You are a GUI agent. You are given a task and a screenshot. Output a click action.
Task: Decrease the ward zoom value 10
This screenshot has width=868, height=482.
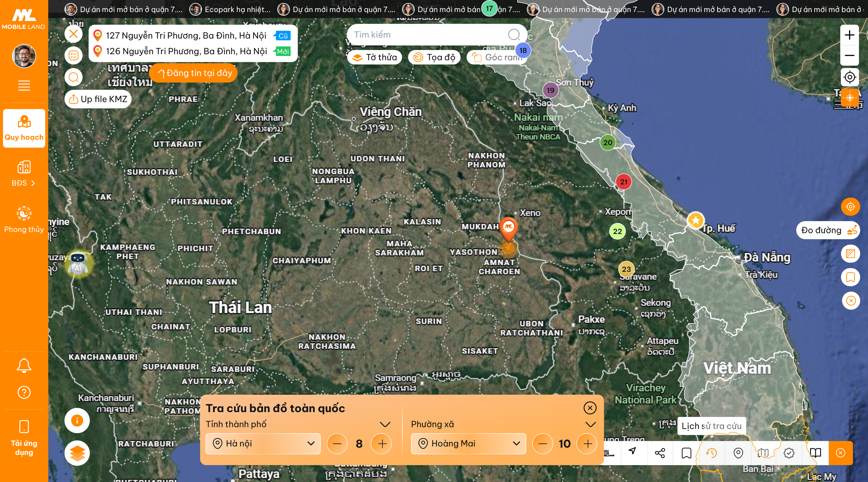[x=542, y=444]
